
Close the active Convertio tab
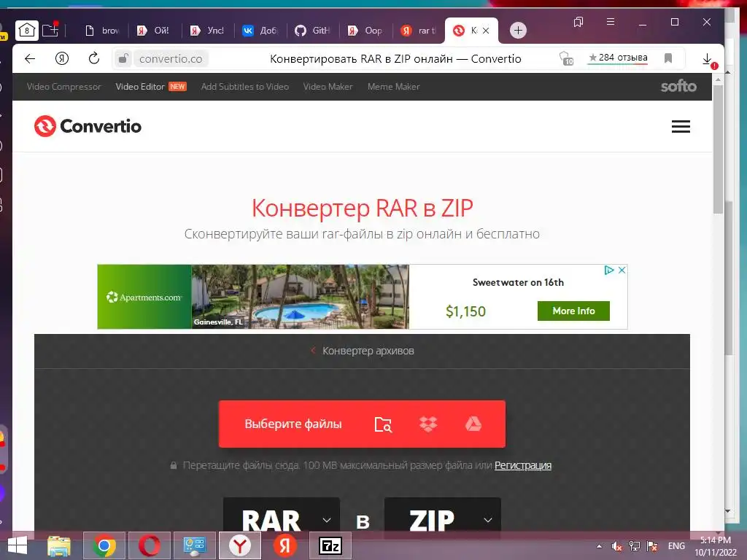[x=486, y=31]
